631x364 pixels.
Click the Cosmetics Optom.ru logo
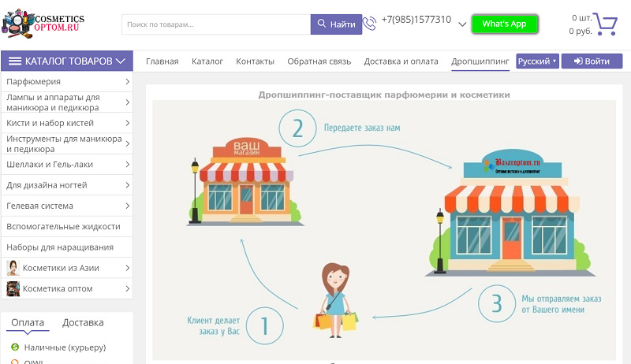click(43, 24)
